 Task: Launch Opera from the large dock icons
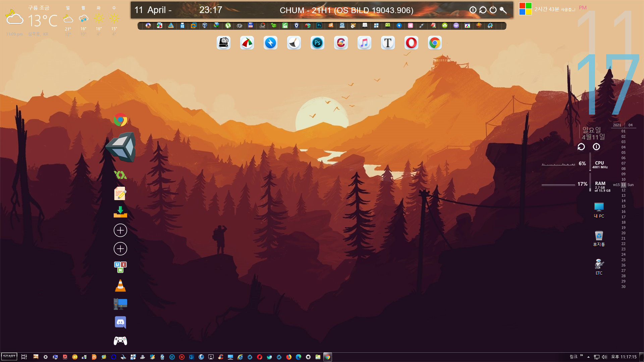(x=411, y=43)
